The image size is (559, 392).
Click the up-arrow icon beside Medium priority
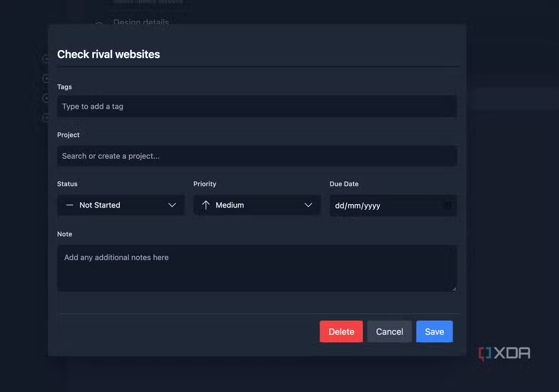(206, 205)
